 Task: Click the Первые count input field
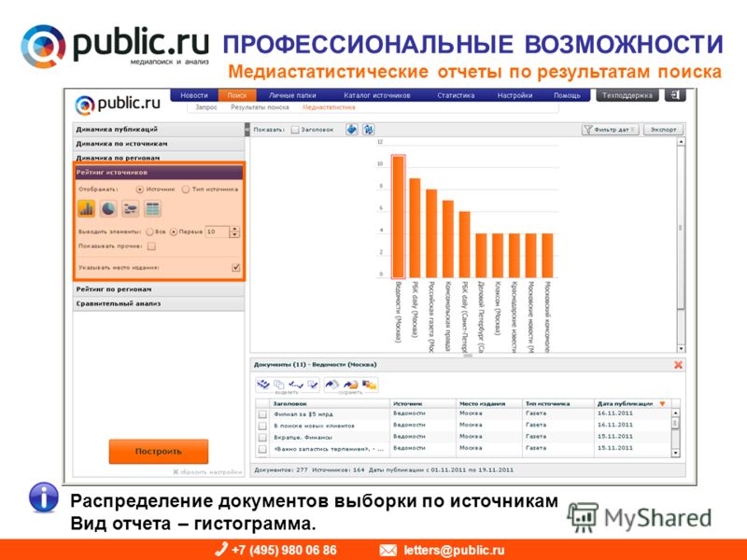coord(218,231)
